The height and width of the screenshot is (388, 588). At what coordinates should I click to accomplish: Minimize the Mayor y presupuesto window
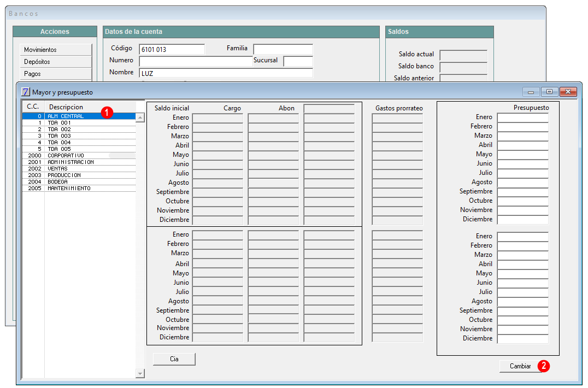pos(531,92)
